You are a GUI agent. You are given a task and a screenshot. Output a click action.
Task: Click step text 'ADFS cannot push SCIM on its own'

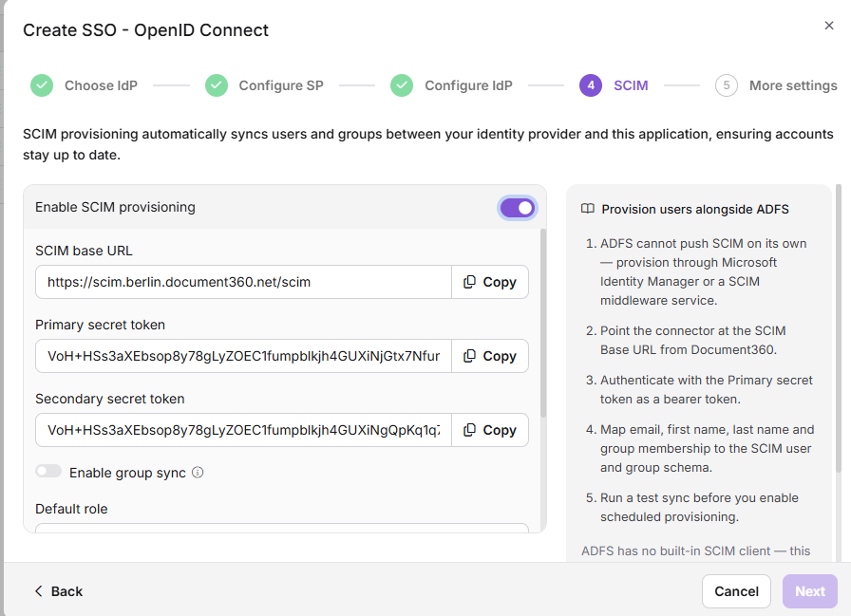(x=704, y=244)
